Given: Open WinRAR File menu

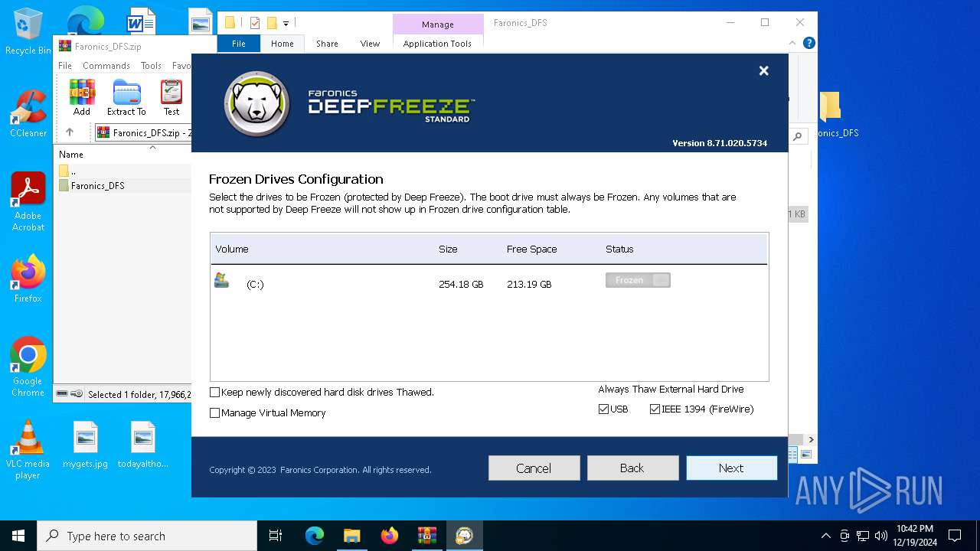Looking at the screenshot, I should coord(65,66).
